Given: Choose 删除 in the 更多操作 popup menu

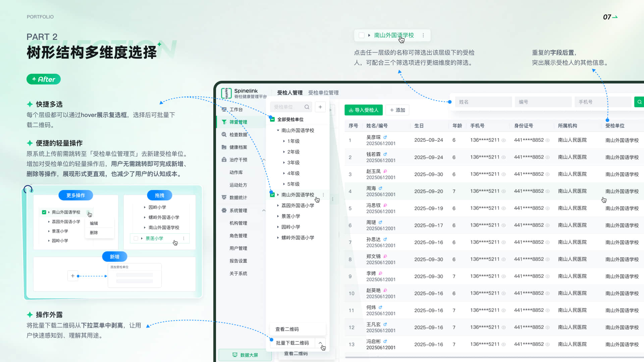Looking at the screenshot, I should (94, 233).
